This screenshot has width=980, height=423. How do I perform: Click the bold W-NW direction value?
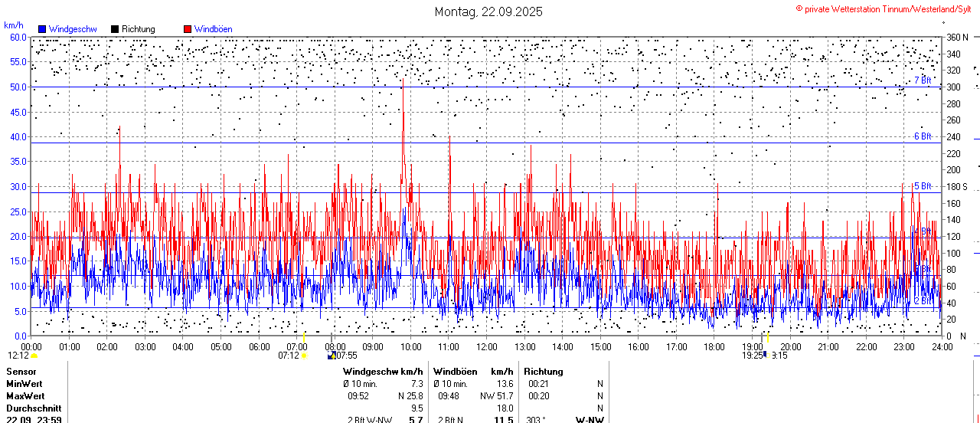tap(590, 419)
